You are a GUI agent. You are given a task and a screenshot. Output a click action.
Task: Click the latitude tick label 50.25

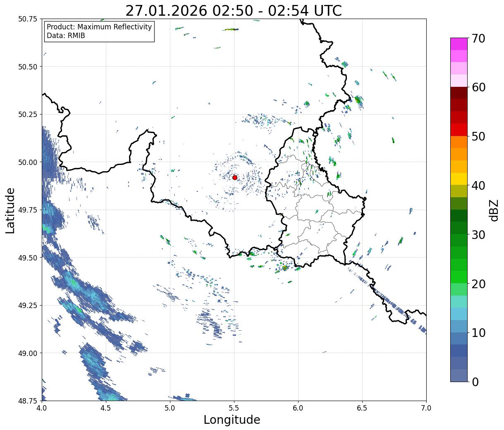[x=28, y=114]
